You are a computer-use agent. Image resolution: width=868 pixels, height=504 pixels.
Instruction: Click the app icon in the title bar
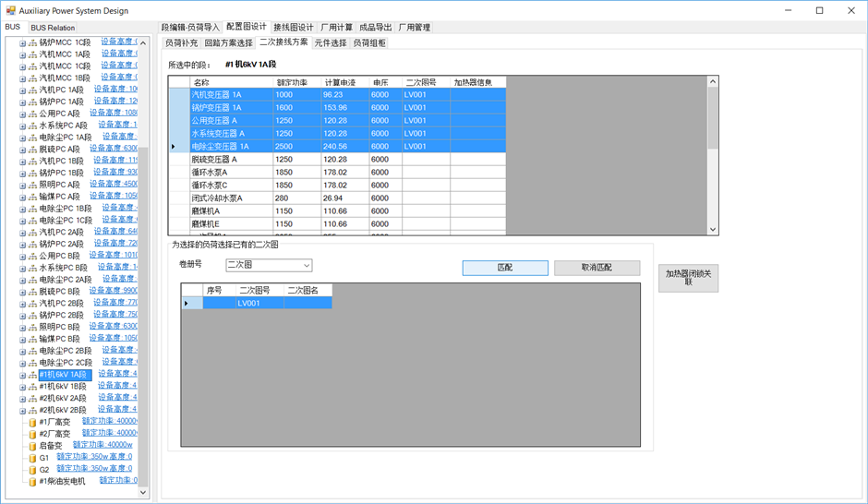point(8,10)
